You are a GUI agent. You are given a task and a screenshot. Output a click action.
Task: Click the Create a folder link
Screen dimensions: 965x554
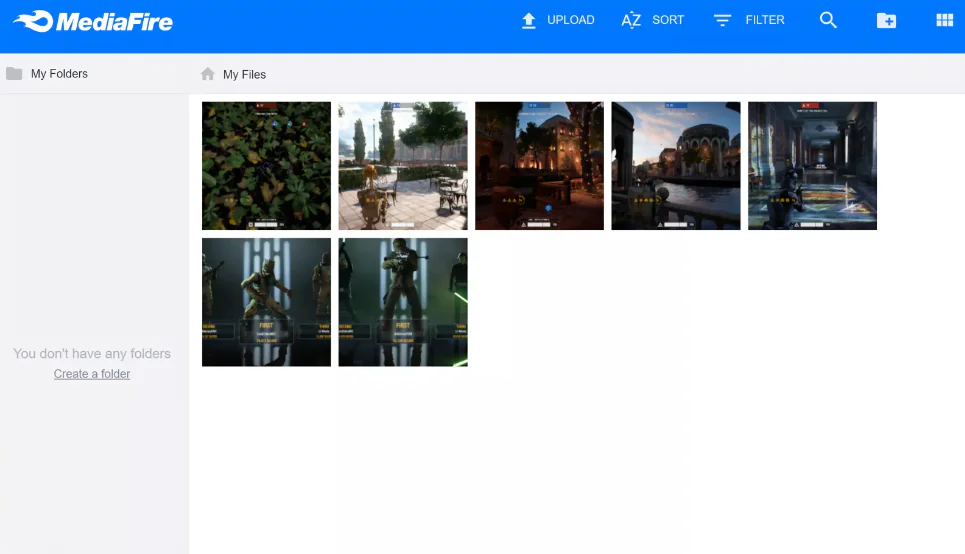92,374
